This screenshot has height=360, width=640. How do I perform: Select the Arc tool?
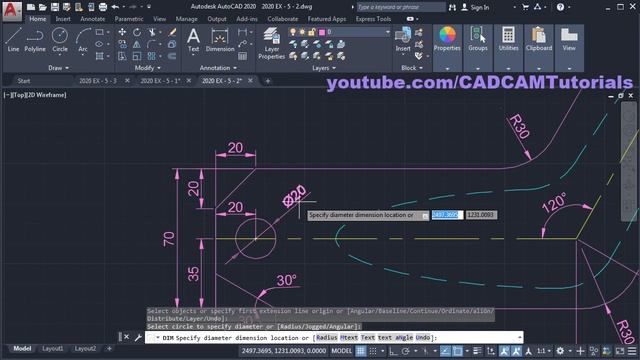tap(83, 40)
